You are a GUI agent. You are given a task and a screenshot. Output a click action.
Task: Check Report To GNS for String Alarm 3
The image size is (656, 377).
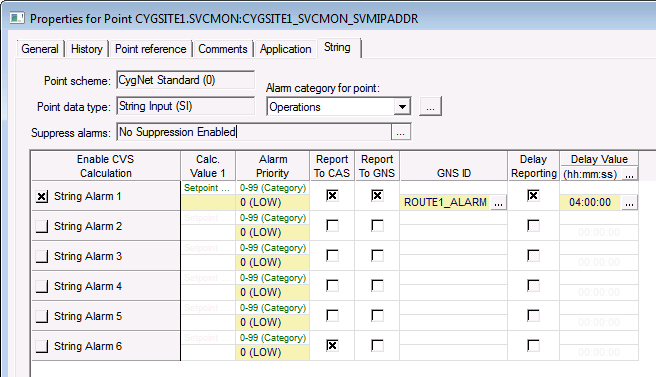click(x=377, y=255)
